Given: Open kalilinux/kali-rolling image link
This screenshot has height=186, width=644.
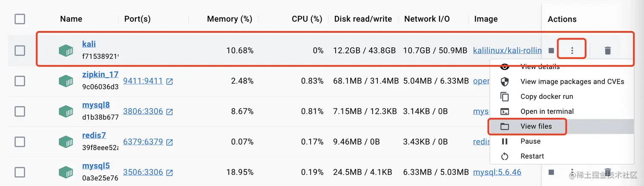Looking at the screenshot, I should pyautogui.click(x=507, y=50).
